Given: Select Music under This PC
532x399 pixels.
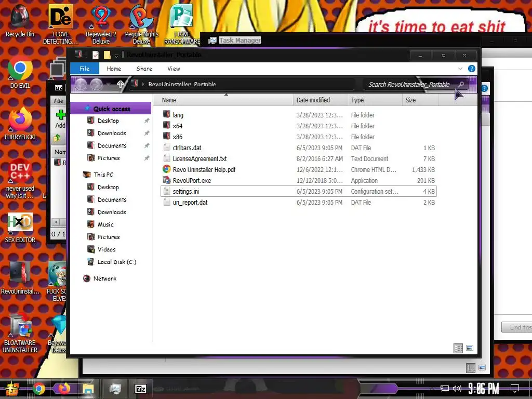Looking at the screenshot, I should [x=105, y=224].
